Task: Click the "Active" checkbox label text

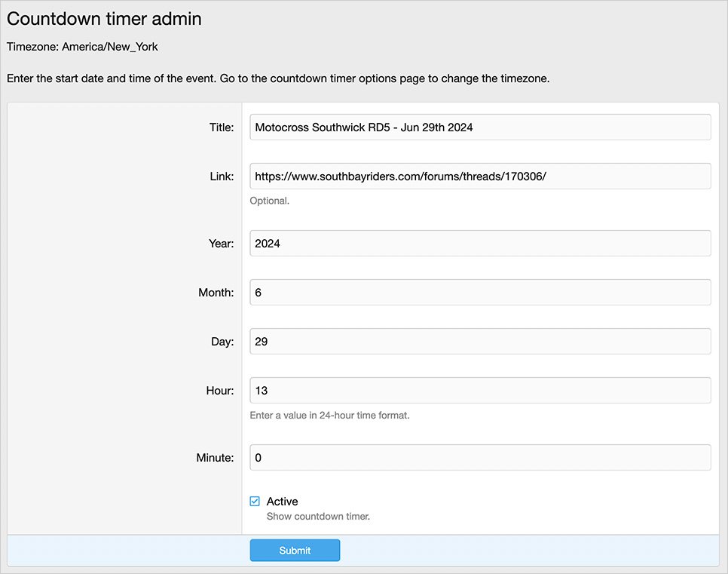Action: (x=282, y=502)
